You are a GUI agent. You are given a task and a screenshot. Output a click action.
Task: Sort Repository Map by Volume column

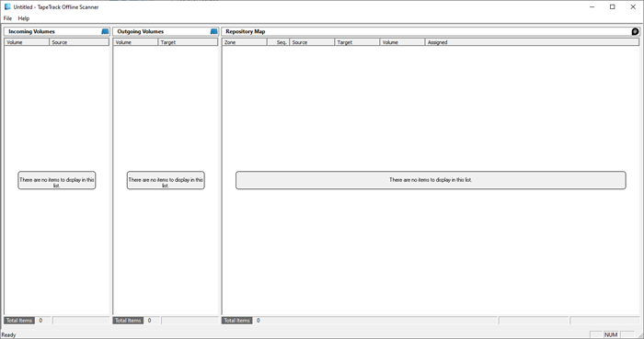[403, 42]
